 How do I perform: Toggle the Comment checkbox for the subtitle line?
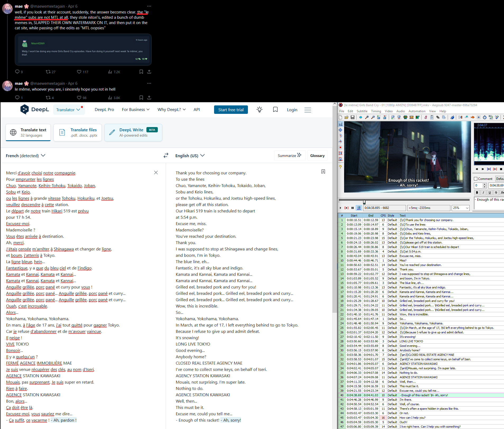point(476,179)
